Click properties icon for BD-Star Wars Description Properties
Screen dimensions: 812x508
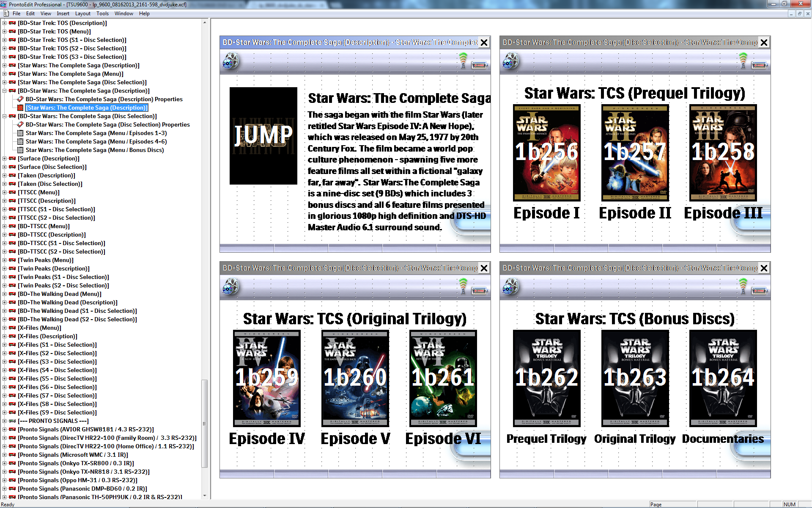tap(20, 99)
